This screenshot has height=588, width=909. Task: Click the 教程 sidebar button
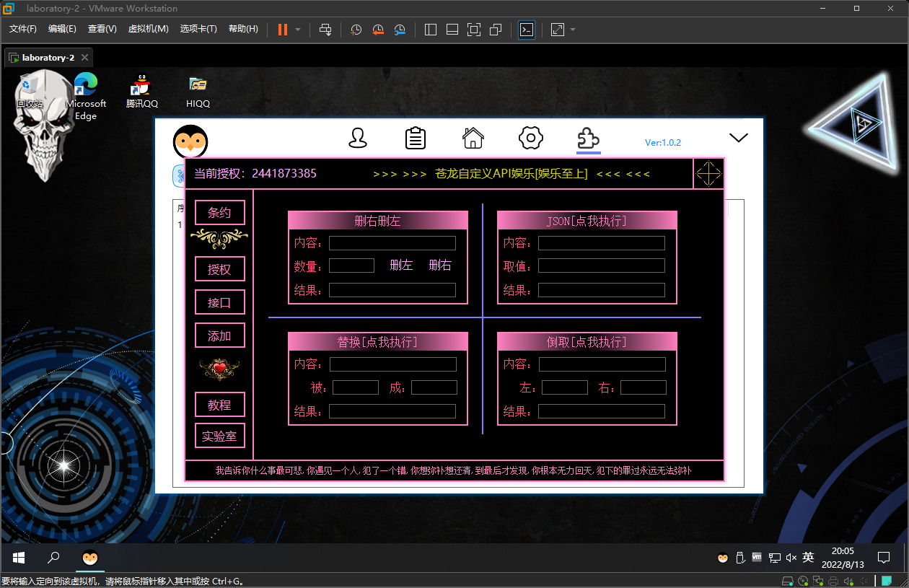220,405
